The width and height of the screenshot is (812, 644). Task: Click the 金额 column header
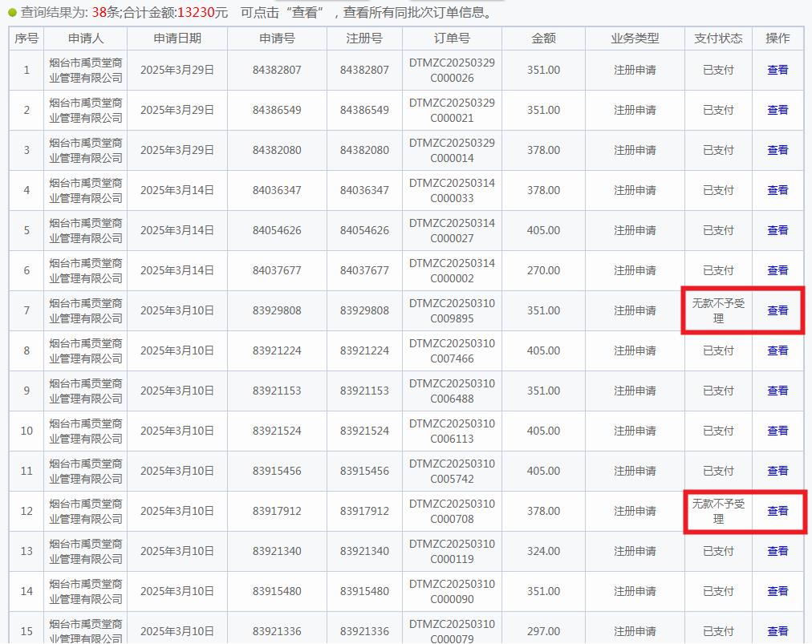click(x=544, y=38)
